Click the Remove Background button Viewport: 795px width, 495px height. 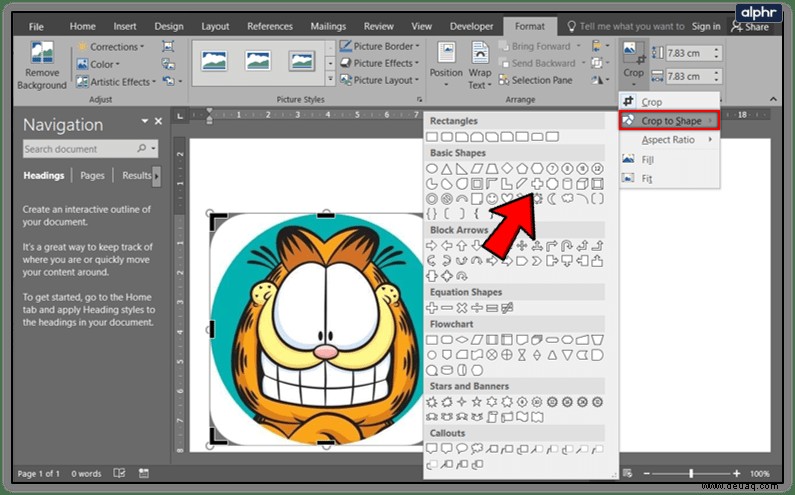(42, 66)
